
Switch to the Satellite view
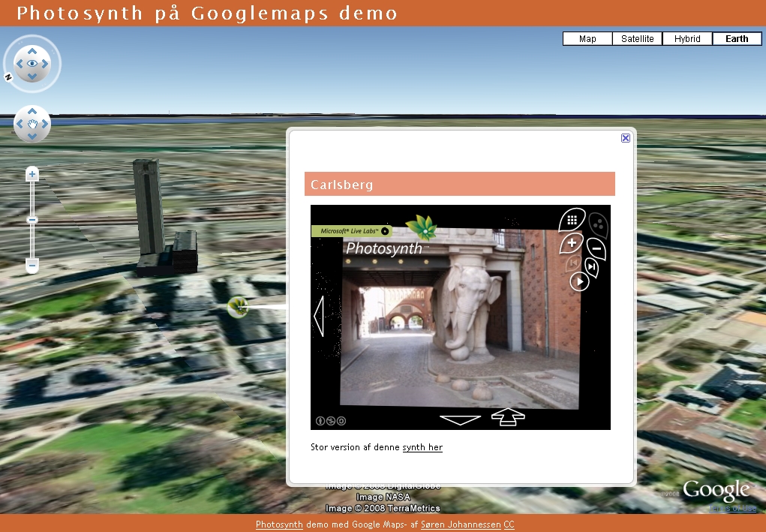point(638,38)
